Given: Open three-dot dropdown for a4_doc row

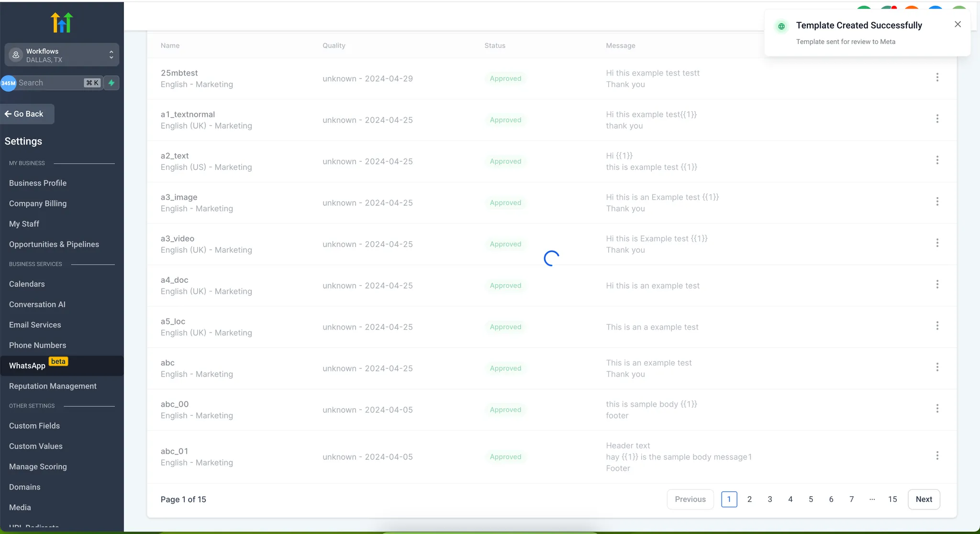Looking at the screenshot, I should pyautogui.click(x=937, y=285).
